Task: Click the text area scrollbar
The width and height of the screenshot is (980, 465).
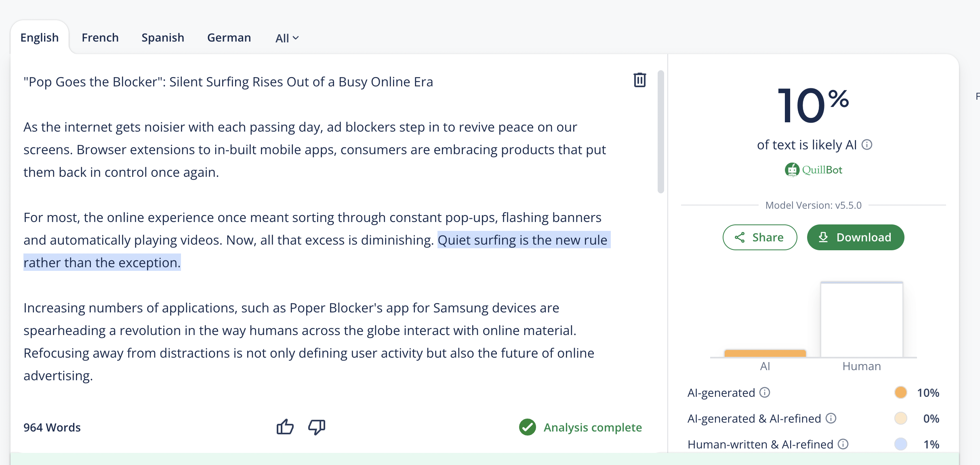Action: point(661,132)
